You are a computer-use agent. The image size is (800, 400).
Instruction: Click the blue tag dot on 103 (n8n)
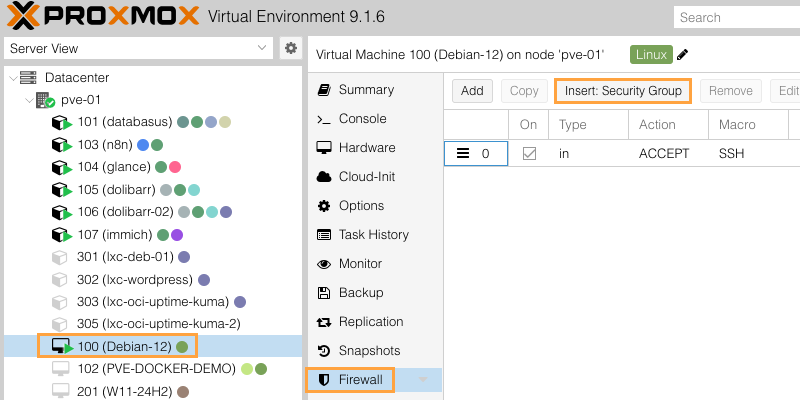point(143,145)
